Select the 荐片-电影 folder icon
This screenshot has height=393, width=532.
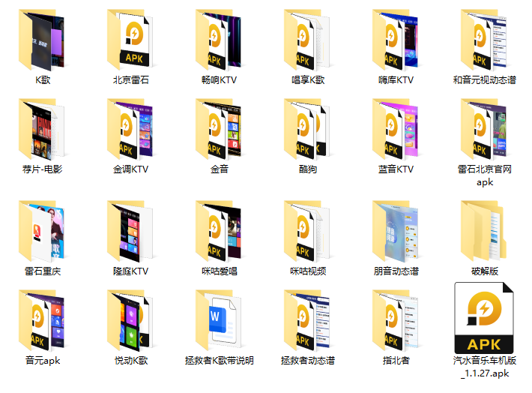(41, 129)
